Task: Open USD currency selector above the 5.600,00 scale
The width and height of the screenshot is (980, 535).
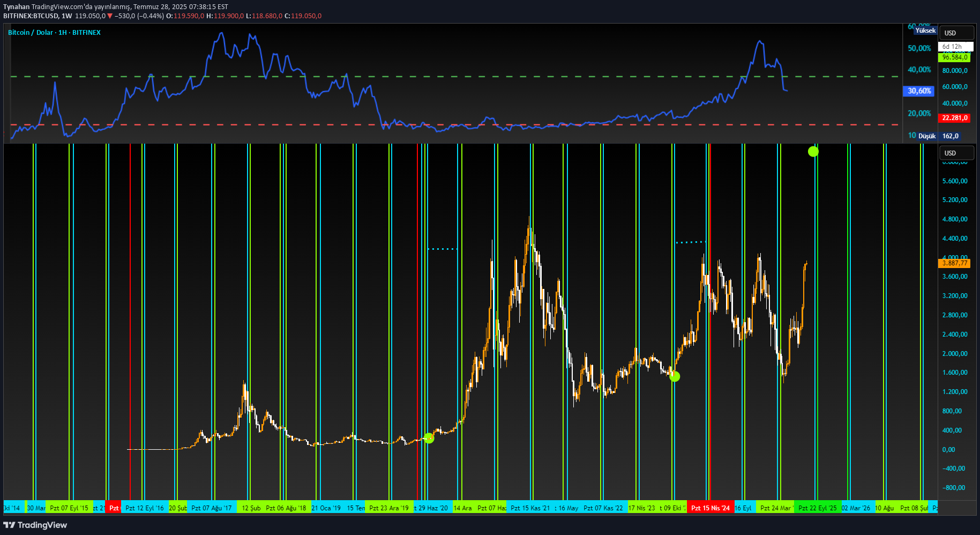Action: 957,153
